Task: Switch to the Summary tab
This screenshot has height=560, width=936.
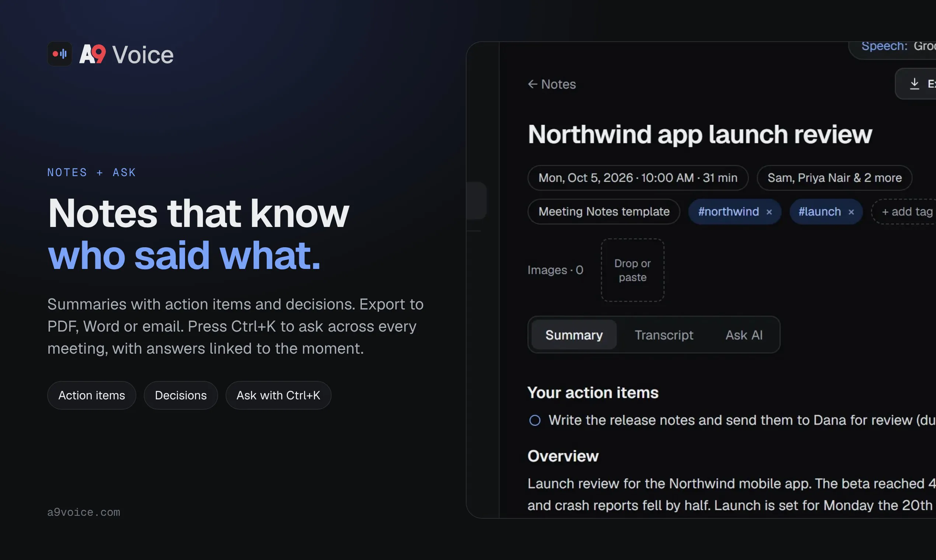Action: [574, 335]
